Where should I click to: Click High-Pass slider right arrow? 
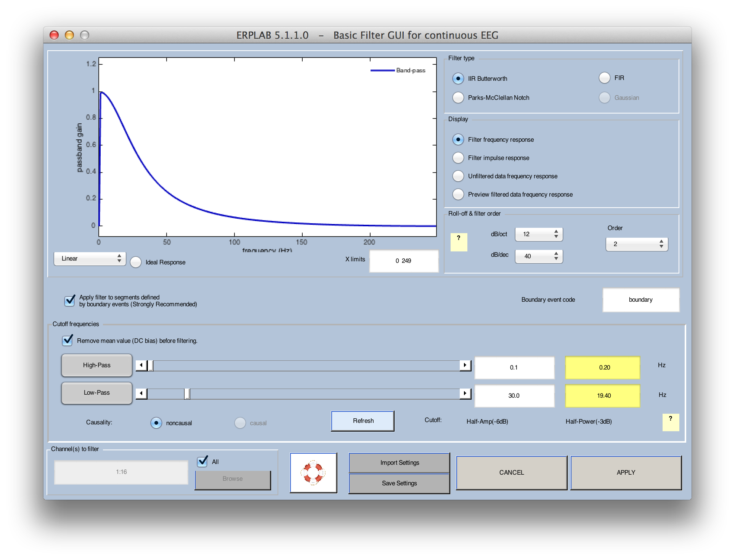coord(465,365)
